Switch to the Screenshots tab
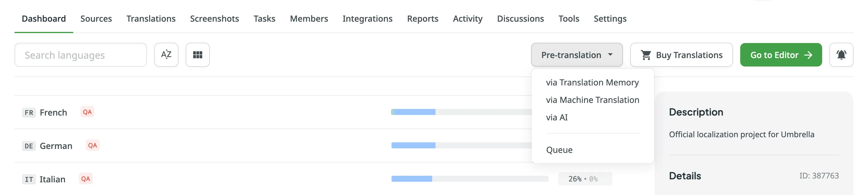 [x=214, y=18]
